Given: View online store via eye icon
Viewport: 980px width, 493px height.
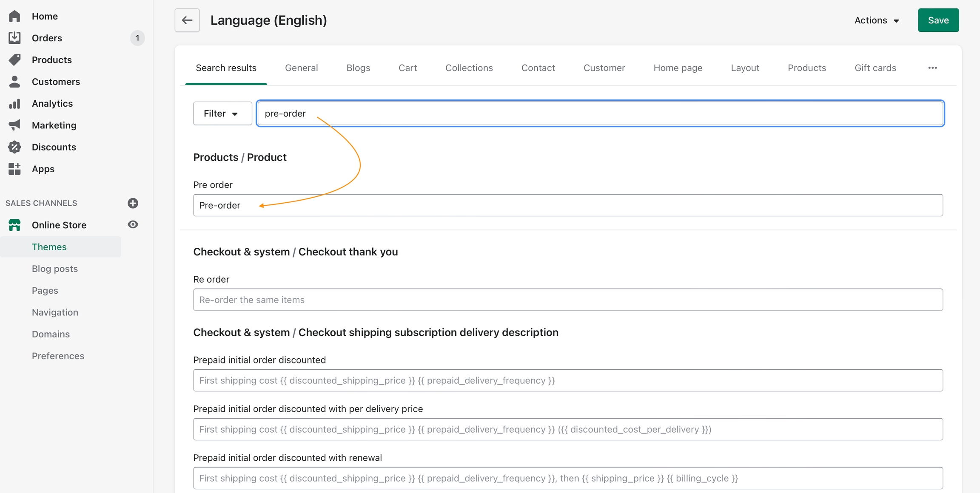Looking at the screenshot, I should [x=133, y=225].
